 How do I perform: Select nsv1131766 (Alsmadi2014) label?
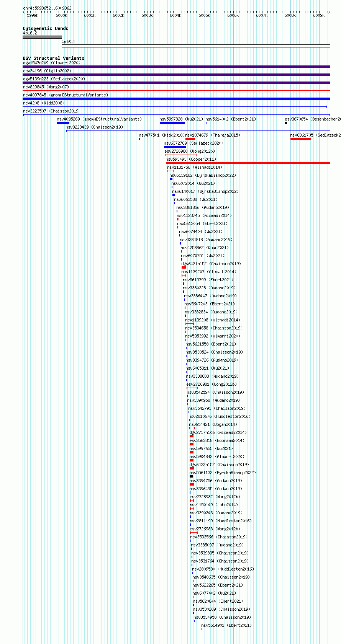coord(195,167)
